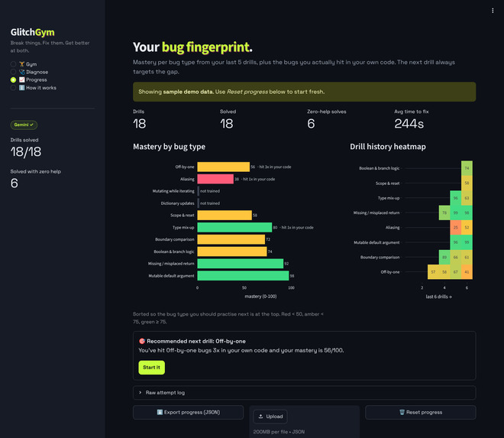The width and height of the screenshot is (504, 438).
Task: Click the Mutable default argument heatmap row label
Action: tap(376, 242)
